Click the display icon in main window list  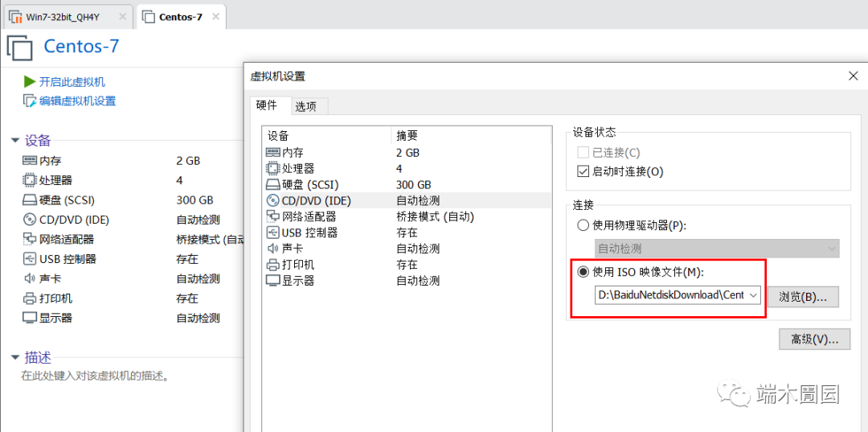30,318
